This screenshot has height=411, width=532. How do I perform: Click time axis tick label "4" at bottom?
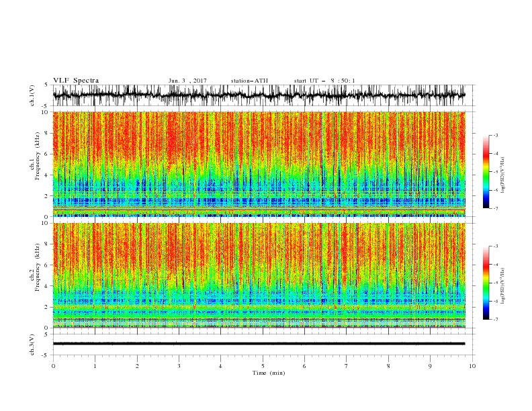(220, 366)
